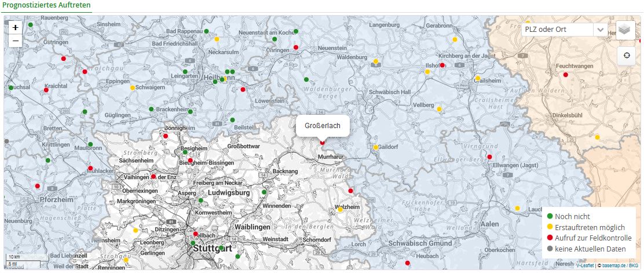Zoom in on the map
644x273 pixels.
coord(15,27)
